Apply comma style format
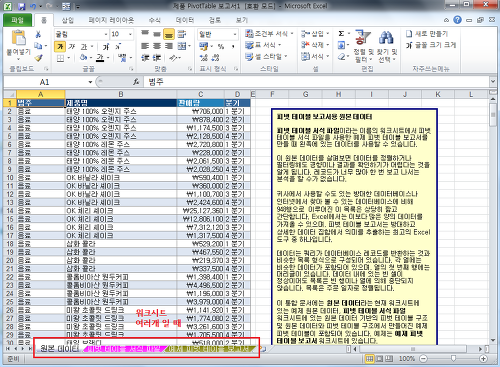This screenshot has width=500, height=367. 233,46
